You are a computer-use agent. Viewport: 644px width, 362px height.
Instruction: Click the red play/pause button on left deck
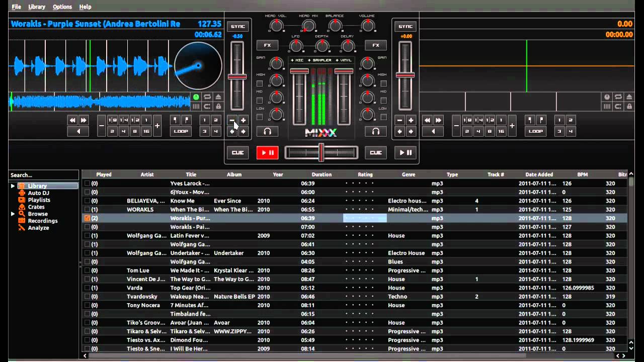point(267,152)
